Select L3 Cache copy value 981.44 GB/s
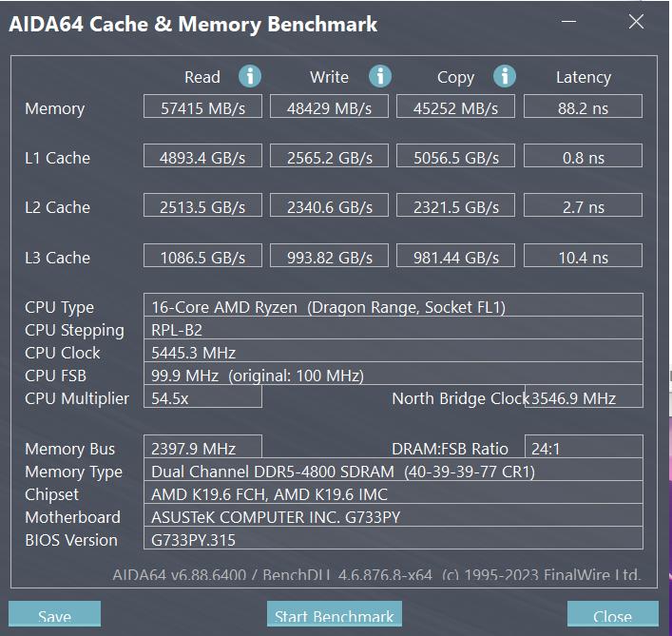672x636 pixels. pos(455,256)
